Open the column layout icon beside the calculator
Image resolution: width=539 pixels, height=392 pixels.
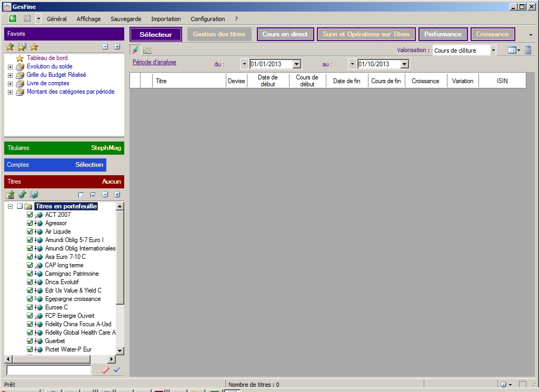pos(512,51)
